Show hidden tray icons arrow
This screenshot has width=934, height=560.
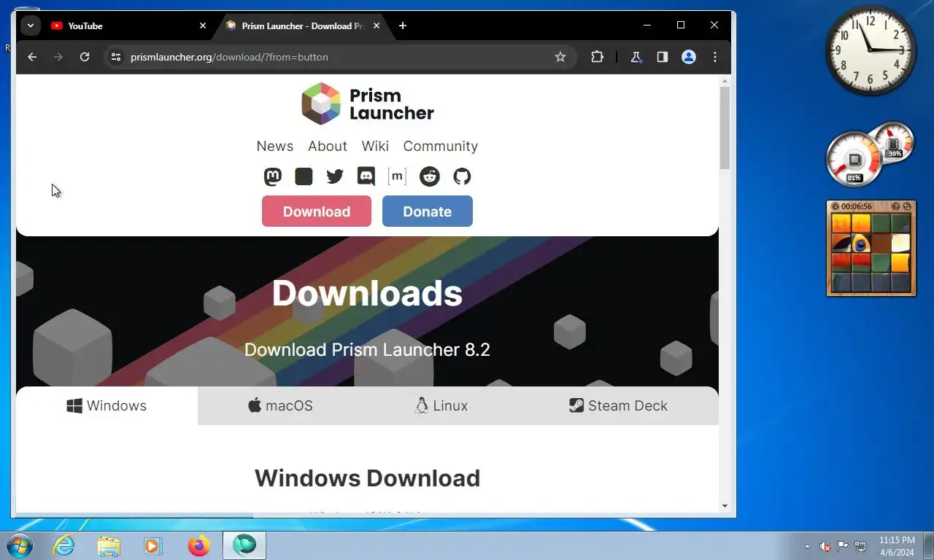coord(807,546)
